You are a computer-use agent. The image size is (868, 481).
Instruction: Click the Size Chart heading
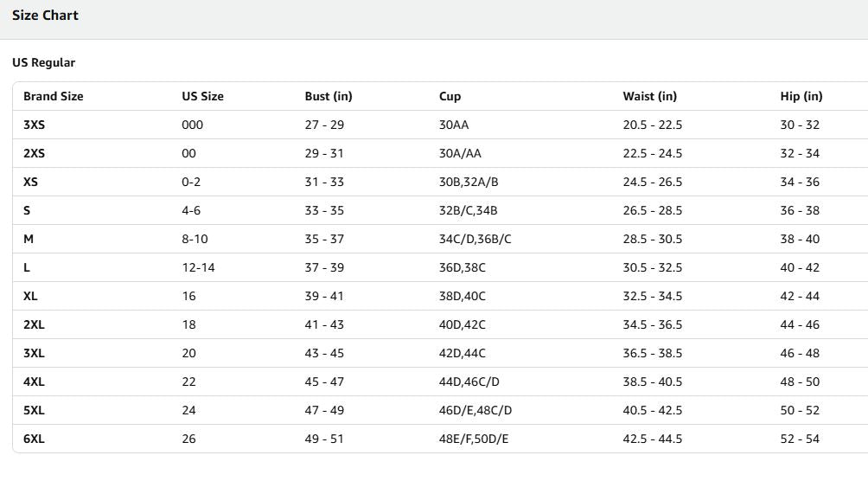pyautogui.click(x=45, y=16)
